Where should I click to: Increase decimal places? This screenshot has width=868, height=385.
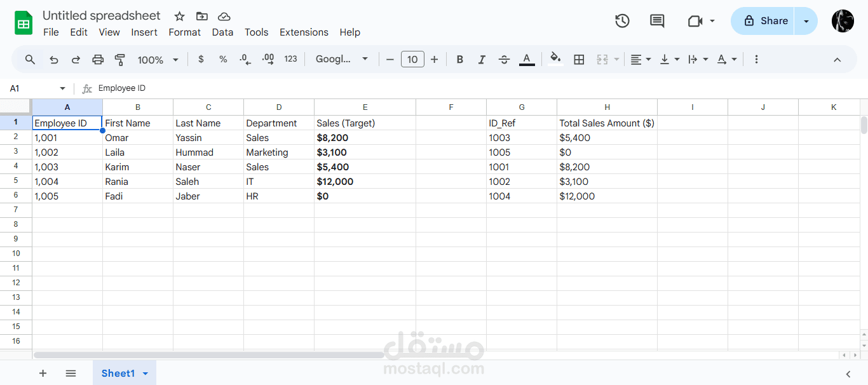[x=268, y=59]
